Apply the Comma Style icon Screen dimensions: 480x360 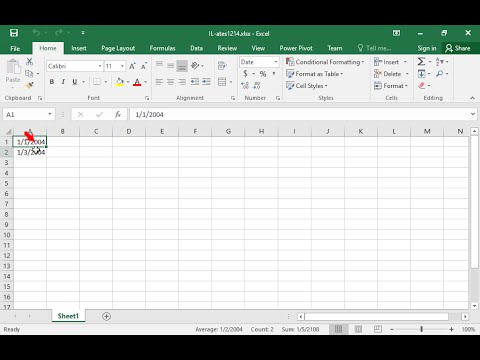[x=274, y=74]
